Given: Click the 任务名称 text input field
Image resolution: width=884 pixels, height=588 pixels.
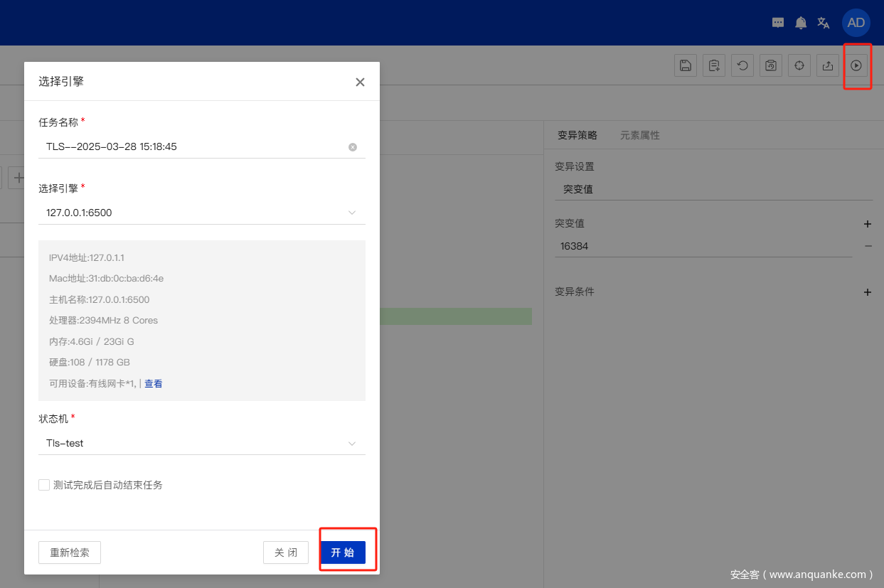Looking at the screenshot, I should tap(192, 146).
